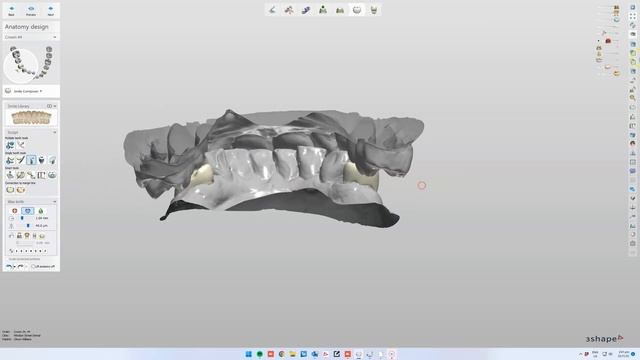Select the second smart tool icon

pos(21,175)
